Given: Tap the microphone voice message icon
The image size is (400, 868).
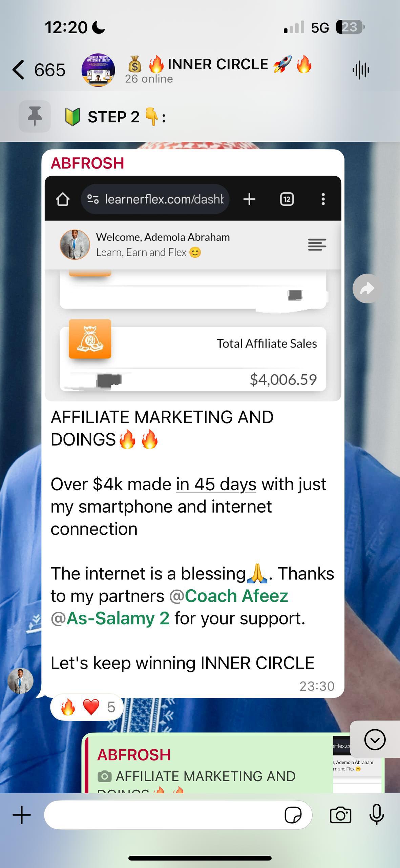Looking at the screenshot, I should tap(377, 814).
